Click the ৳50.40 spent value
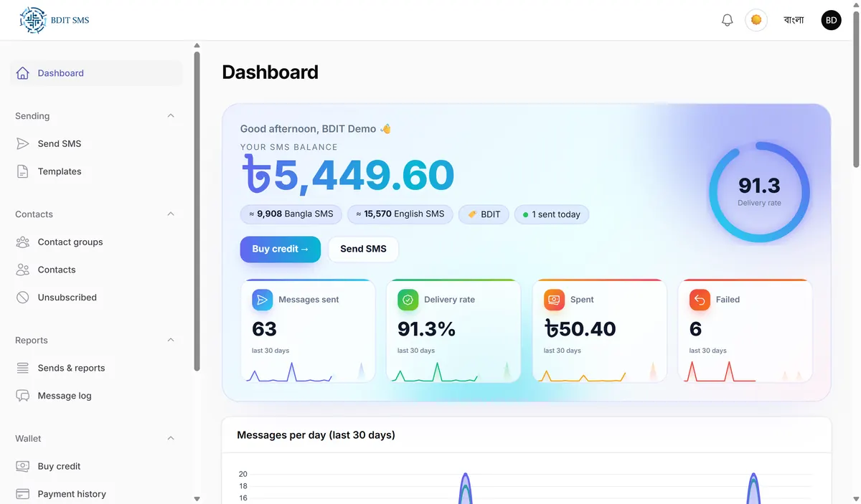This screenshot has width=861, height=504. [580, 329]
